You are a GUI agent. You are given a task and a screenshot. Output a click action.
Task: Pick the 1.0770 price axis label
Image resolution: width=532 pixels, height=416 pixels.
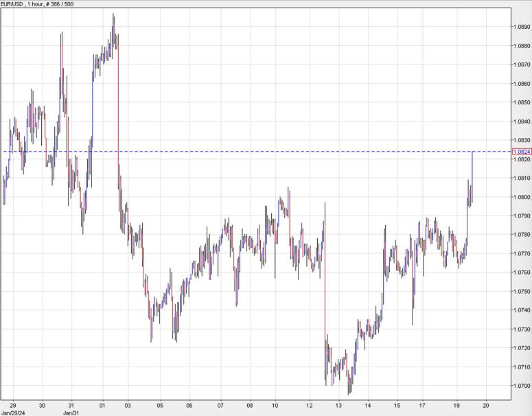tap(522, 253)
